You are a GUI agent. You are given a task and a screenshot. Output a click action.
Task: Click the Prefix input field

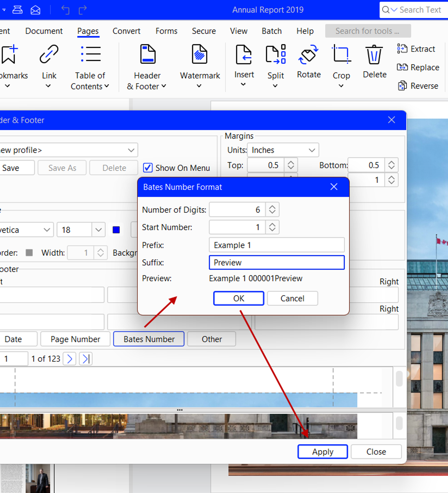click(276, 245)
